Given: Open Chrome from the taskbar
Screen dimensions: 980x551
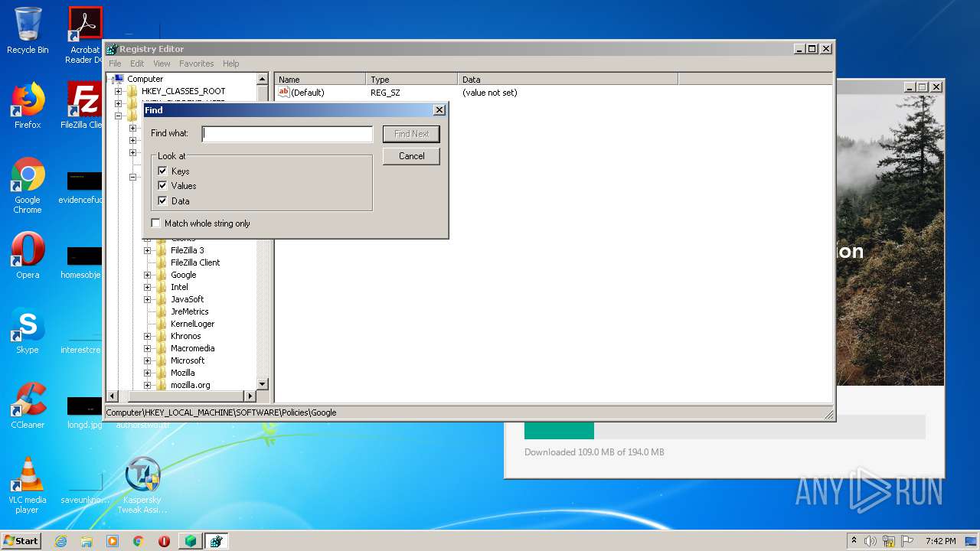Looking at the screenshot, I should (x=139, y=541).
